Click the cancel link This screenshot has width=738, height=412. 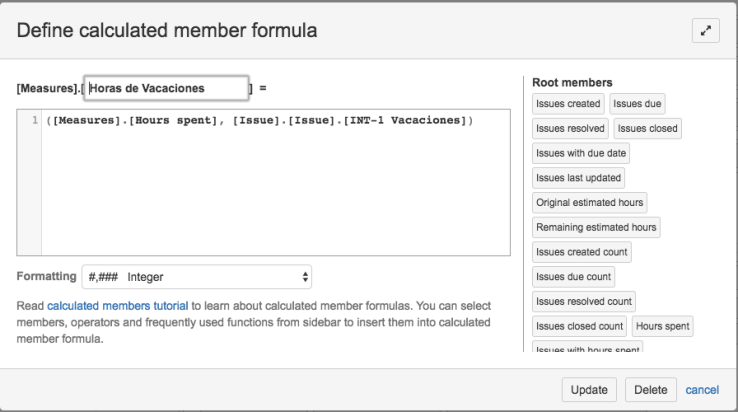pos(702,389)
